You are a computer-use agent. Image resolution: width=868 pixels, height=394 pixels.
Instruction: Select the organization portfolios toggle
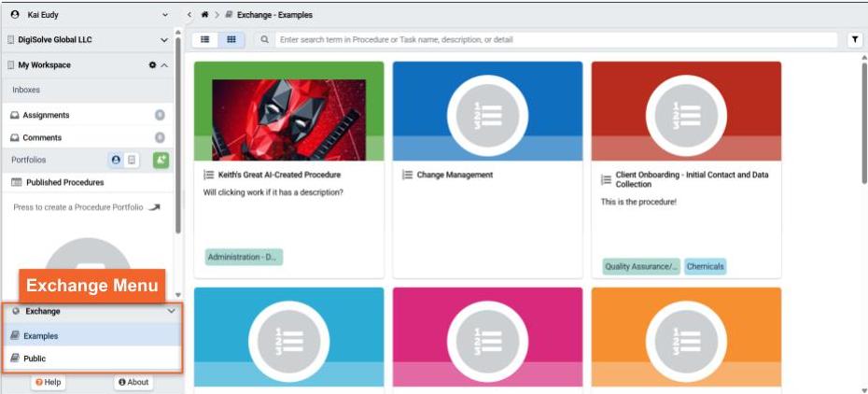[132, 160]
